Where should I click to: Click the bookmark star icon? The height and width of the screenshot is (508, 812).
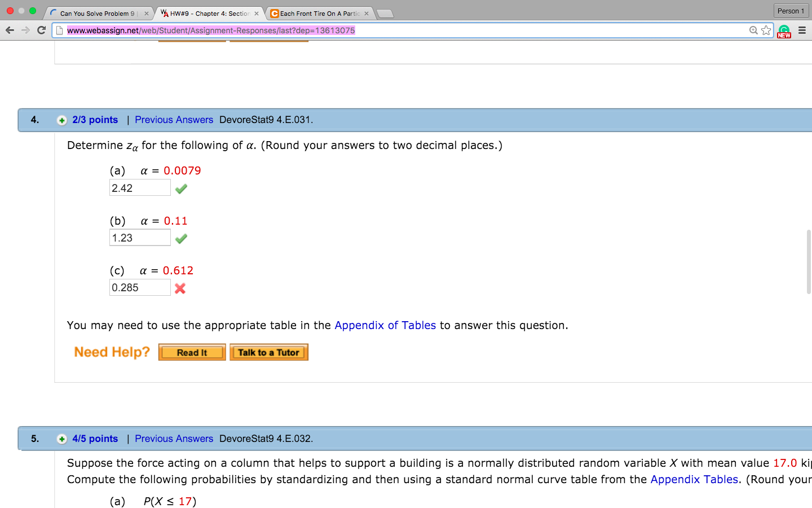pyautogui.click(x=766, y=30)
